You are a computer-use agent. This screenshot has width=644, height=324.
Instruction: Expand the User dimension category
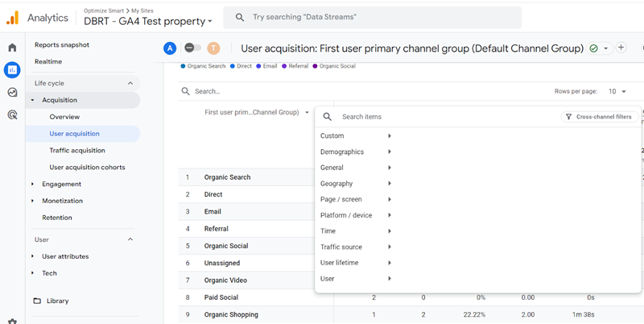pos(356,279)
